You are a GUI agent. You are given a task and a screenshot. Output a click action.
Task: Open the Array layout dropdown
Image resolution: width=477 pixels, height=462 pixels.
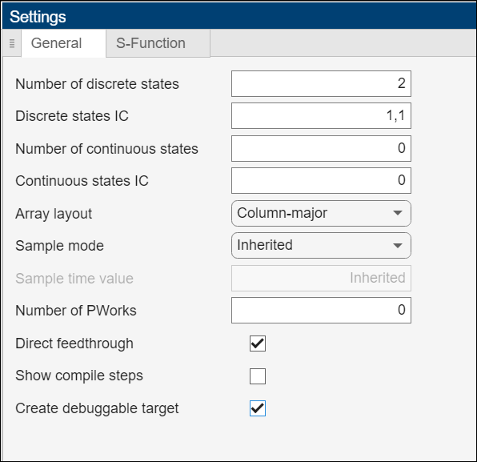(x=321, y=213)
